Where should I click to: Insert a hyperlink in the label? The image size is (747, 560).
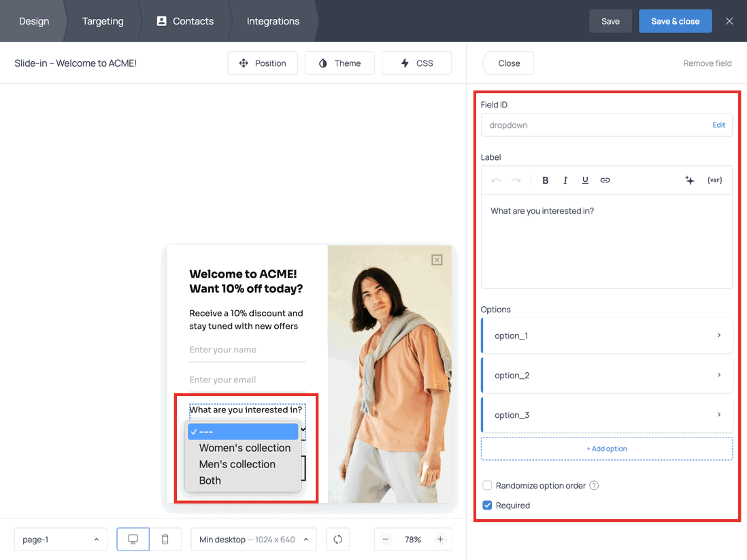coord(605,180)
